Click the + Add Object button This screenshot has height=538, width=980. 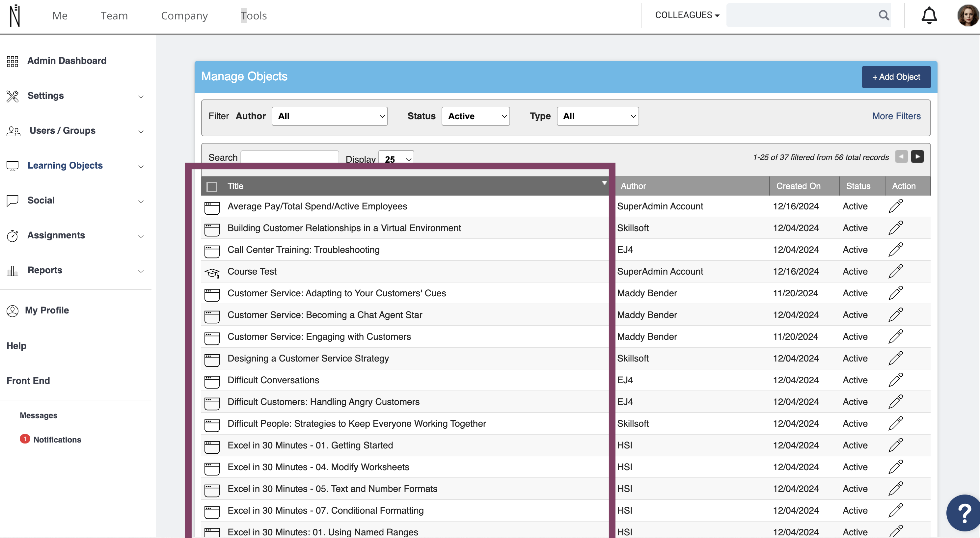pyautogui.click(x=896, y=77)
